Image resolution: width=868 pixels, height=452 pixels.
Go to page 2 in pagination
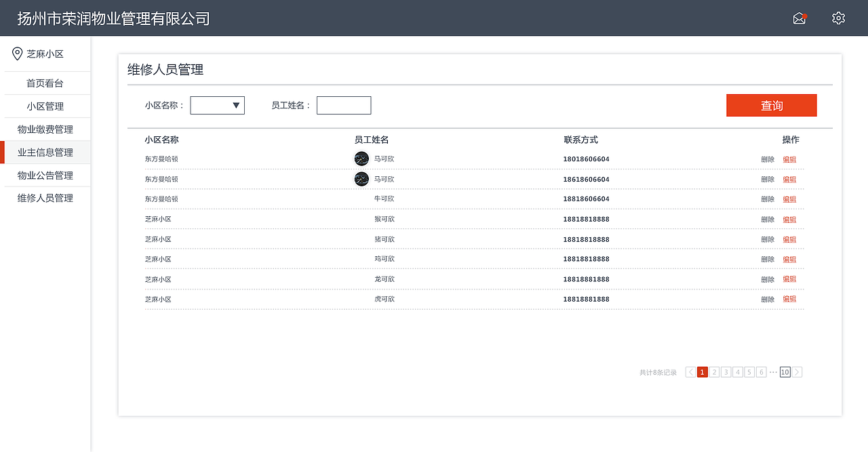point(714,372)
